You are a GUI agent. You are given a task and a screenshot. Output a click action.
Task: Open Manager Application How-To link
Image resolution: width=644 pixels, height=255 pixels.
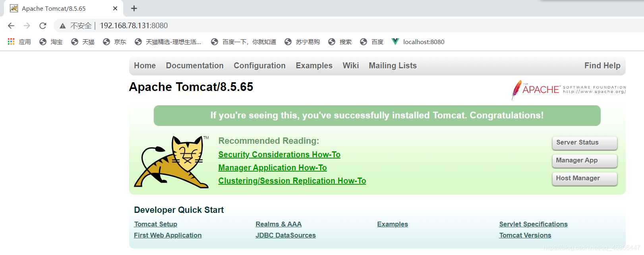coord(273,168)
